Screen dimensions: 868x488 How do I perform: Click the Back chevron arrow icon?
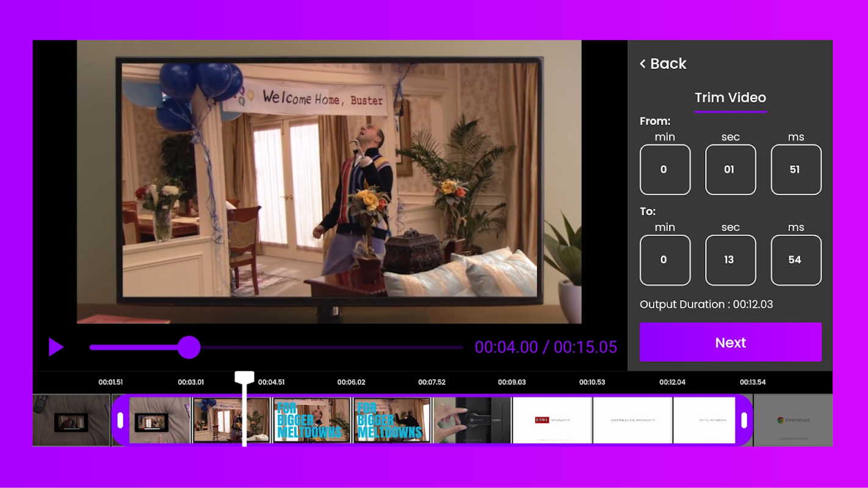pyautogui.click(x=643, y=63)
